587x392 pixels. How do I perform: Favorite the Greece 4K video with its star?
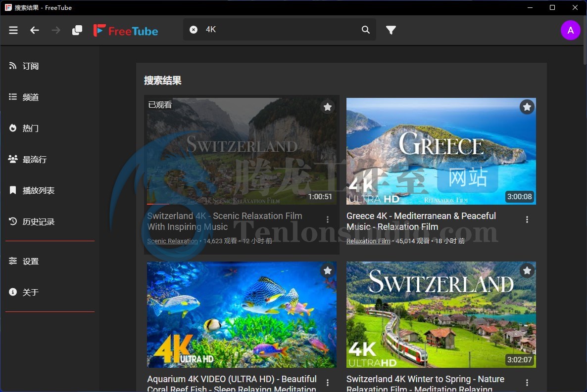[527, 107]
